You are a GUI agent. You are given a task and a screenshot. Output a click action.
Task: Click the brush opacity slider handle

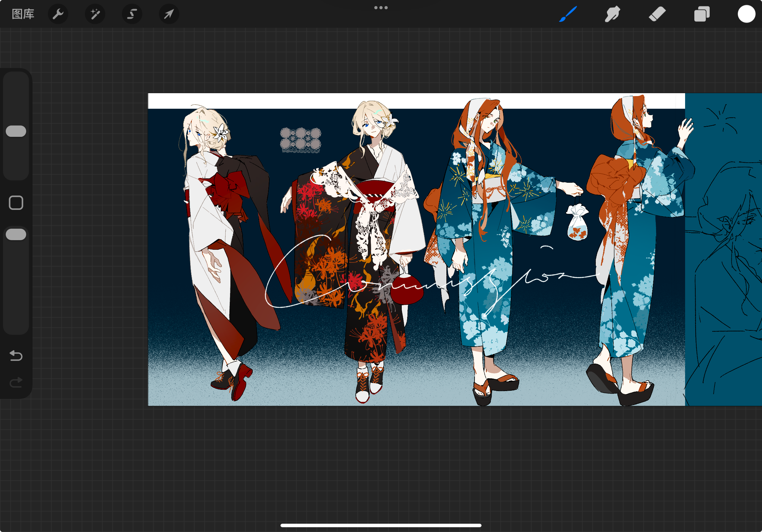pyautogui.click(x=16, y=234)
